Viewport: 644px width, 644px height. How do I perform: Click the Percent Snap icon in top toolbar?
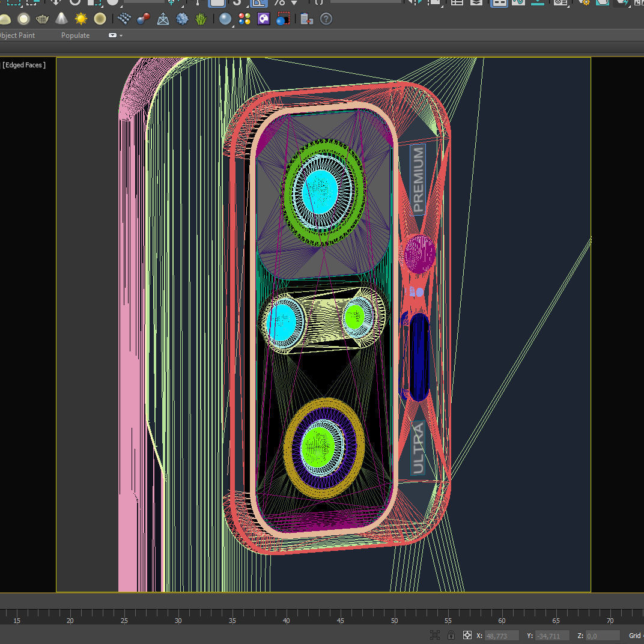pos(279,2)
